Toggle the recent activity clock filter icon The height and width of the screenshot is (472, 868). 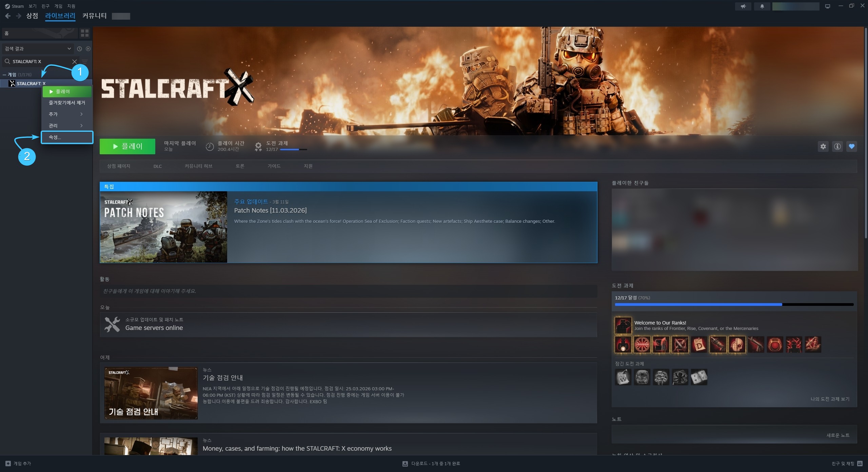[79, 48]
